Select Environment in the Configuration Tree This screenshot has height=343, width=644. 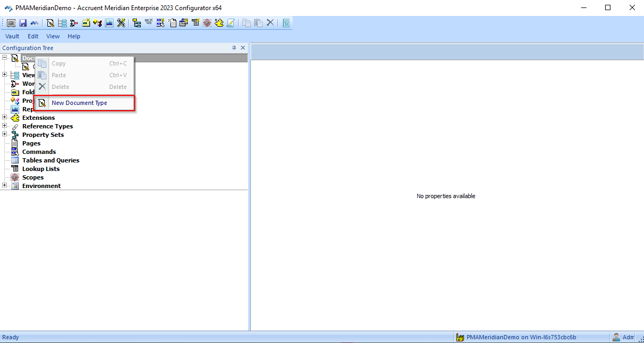[x=42, y=186]
